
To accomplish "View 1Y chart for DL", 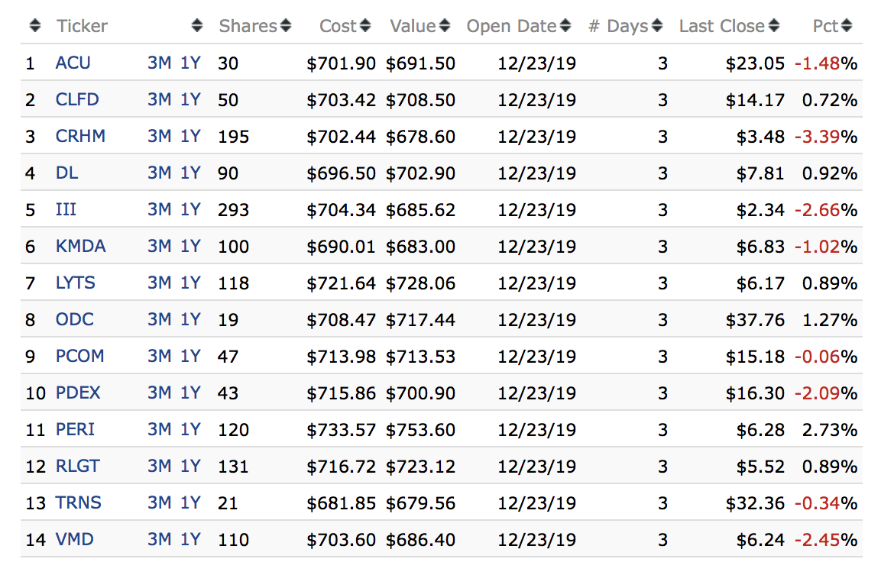I will tap(190, 173).
